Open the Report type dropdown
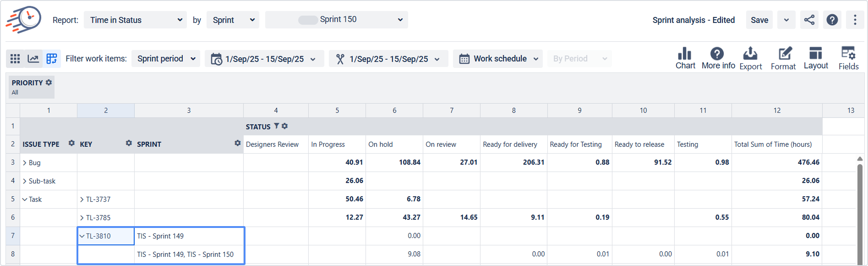868x266 pixels. tap(135, 20)
